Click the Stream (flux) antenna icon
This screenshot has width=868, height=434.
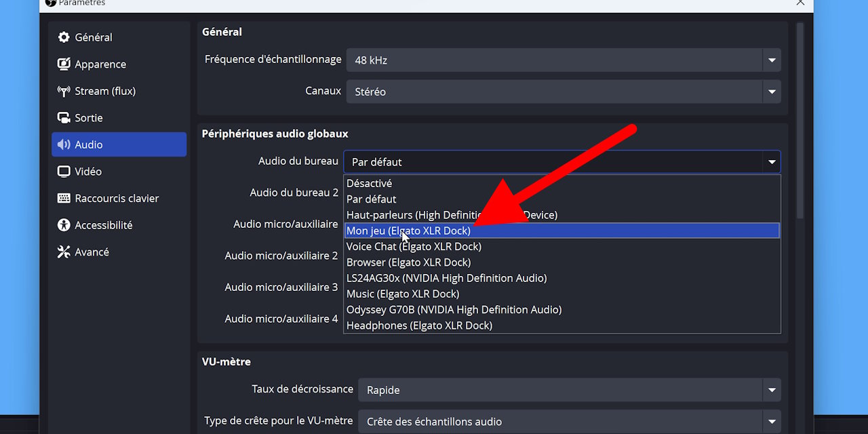click(64, 91)
